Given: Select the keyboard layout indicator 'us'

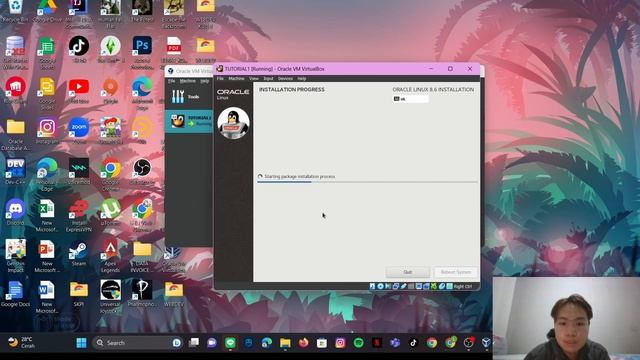Looking at the screenshot, I should [x=411, y=99].
